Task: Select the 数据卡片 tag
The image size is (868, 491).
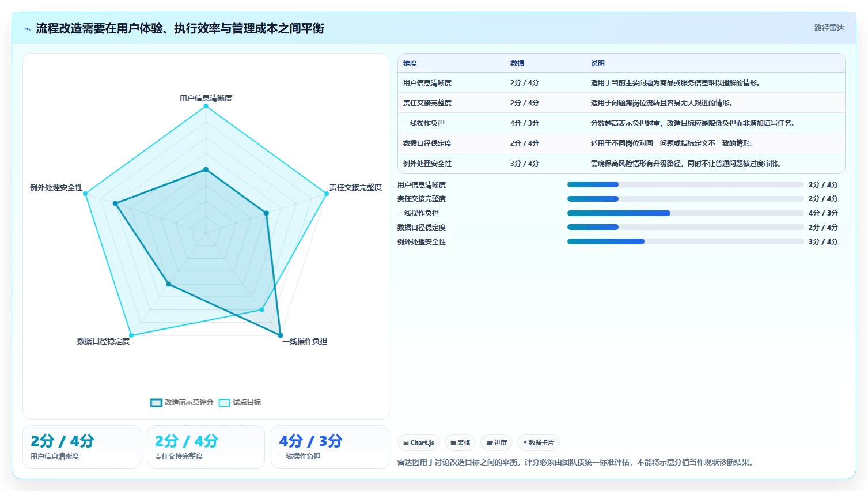Action: (539, 443)
